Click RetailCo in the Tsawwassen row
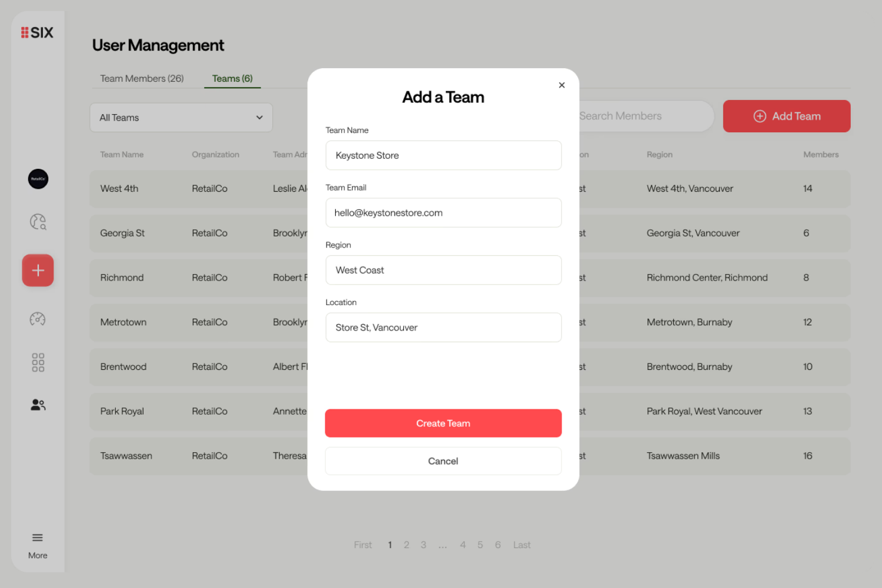The width and height of the screenshot is (882, 588). pos(210,456)
